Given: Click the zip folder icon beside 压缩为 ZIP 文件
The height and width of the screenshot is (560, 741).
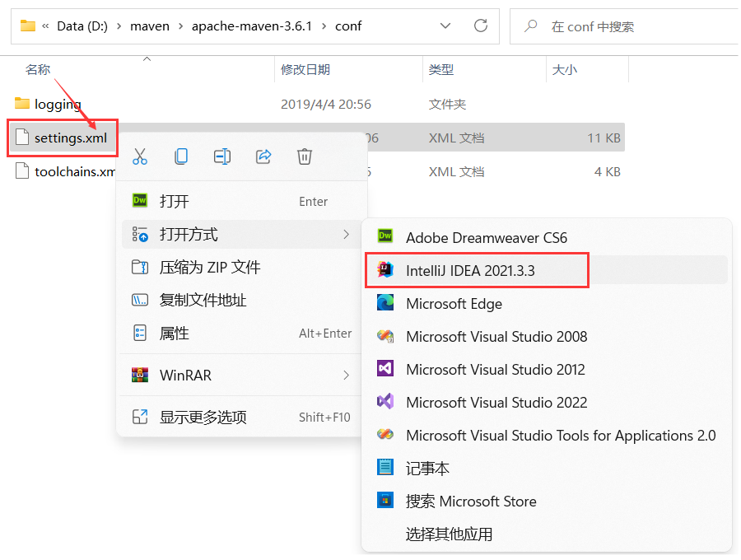Looking at the screenshot, I should (140, 267).
